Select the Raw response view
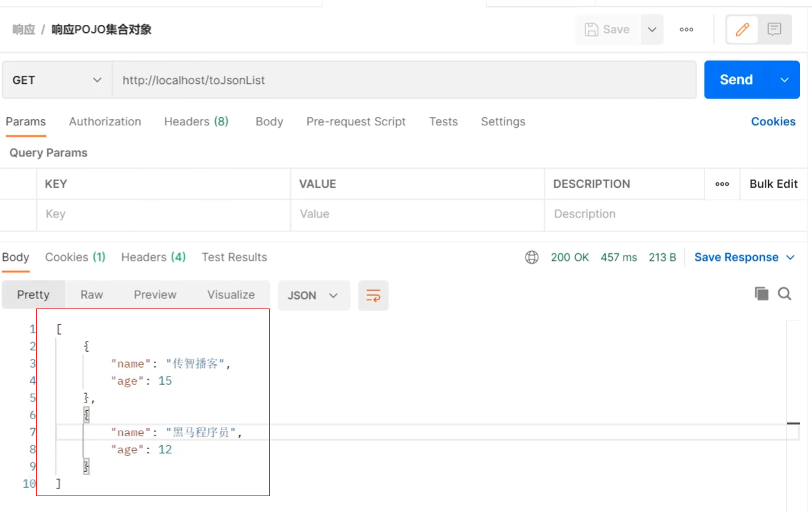The width and height of the screenshot is (812, 512). pos(92,294)
